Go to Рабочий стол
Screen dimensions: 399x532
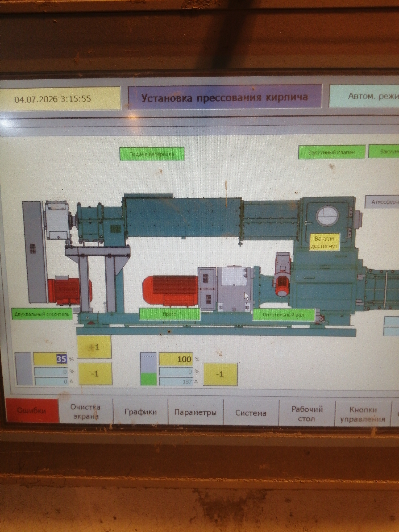pos(307,413)
